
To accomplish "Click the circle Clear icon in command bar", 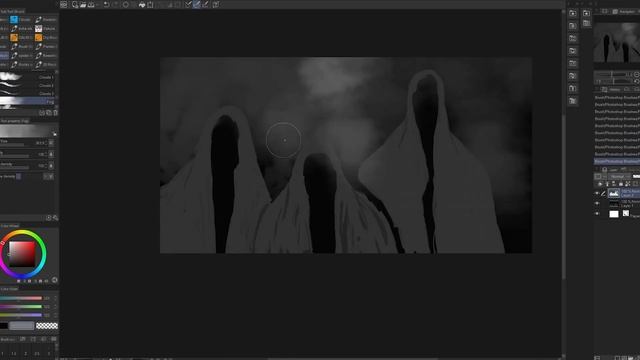I will point(126,4).
